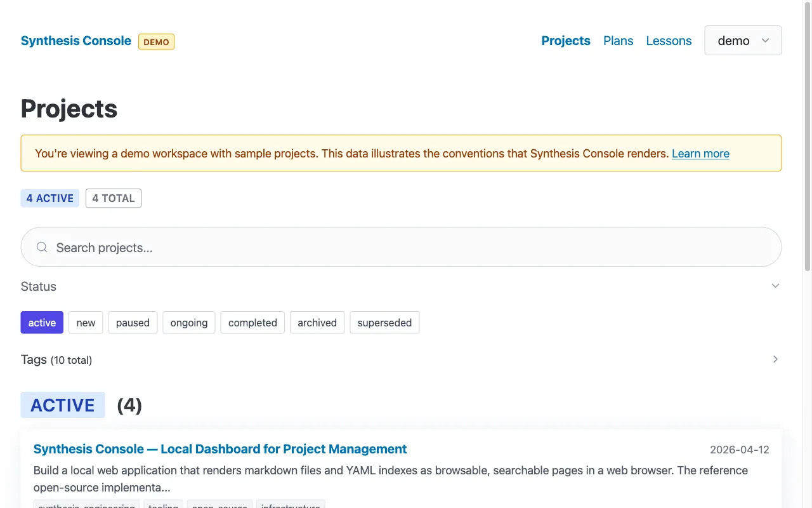Open the search icon in the projects search bar

[41, 247]
